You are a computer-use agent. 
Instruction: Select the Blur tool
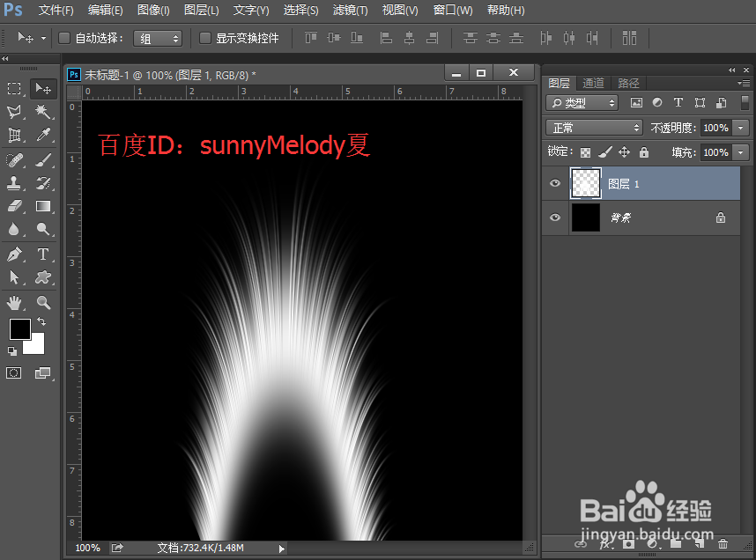click(14, 230)
